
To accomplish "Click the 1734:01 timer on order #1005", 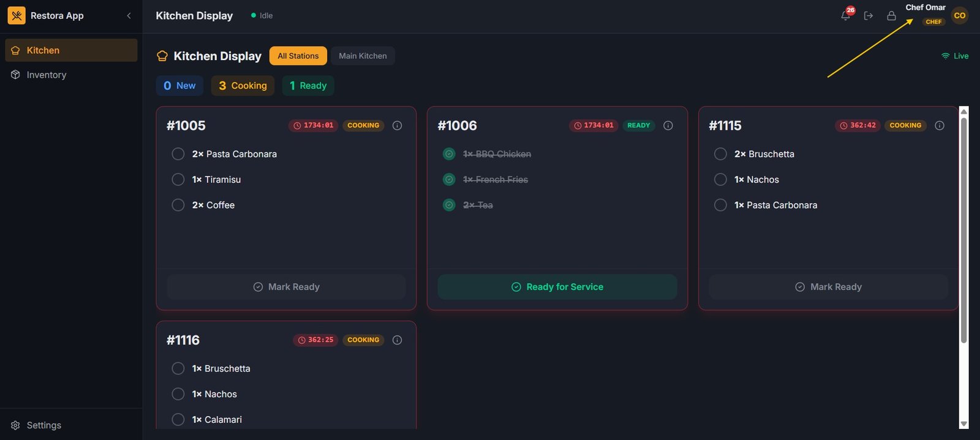I will coord(313,125).
